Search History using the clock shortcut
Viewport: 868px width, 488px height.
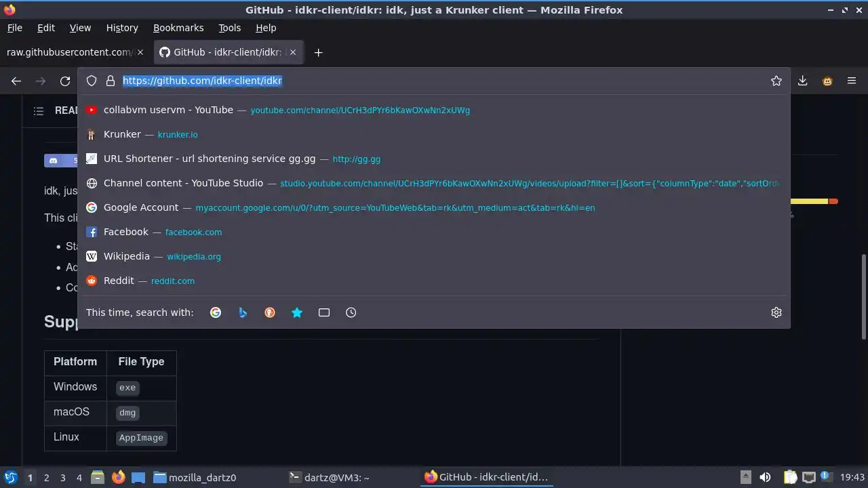351,312
